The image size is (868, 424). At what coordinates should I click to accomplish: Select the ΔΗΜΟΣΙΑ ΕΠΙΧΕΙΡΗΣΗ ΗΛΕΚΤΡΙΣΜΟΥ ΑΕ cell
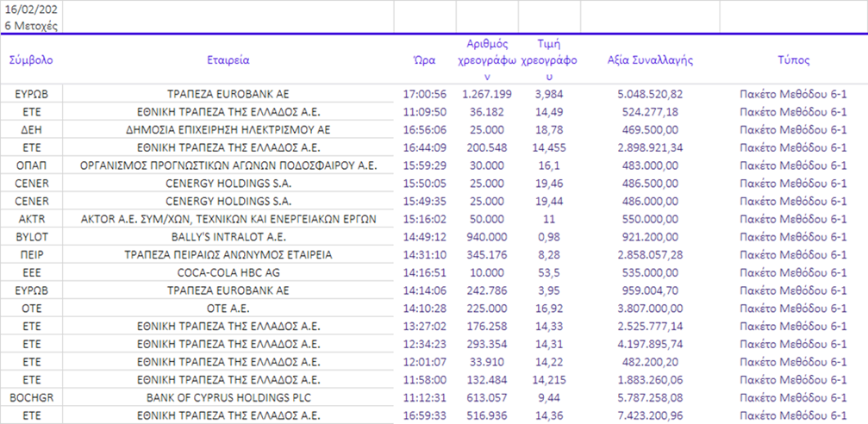(x=228, y=130)
